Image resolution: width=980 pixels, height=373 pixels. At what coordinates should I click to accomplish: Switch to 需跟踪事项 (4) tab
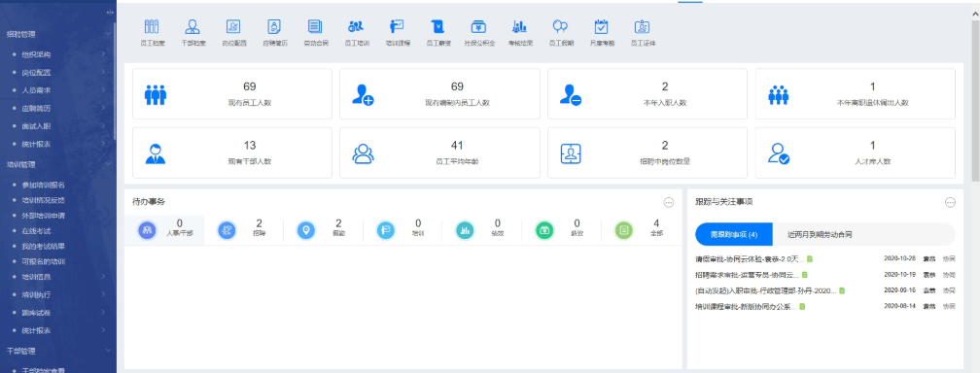[x=734, y=234]
